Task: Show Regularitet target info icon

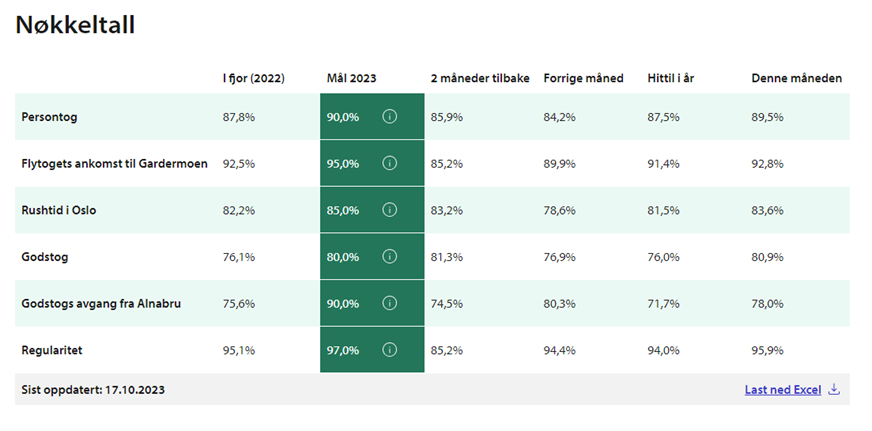Action: tap(390, 350)
